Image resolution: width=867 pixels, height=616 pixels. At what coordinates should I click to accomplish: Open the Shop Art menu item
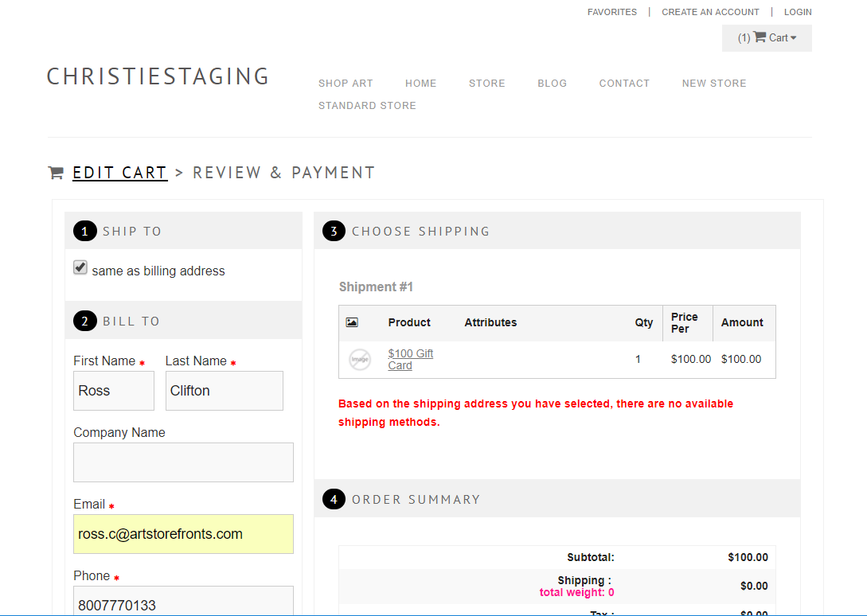[x=346, y=84]
